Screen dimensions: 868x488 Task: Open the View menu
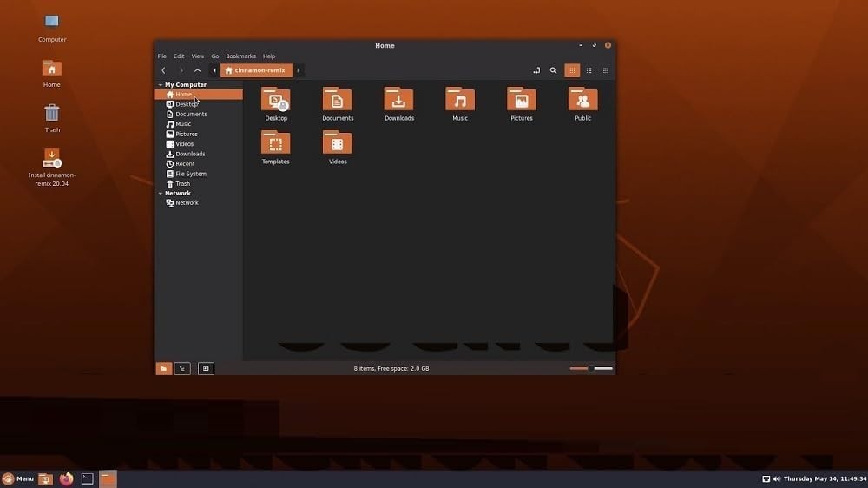198,56
